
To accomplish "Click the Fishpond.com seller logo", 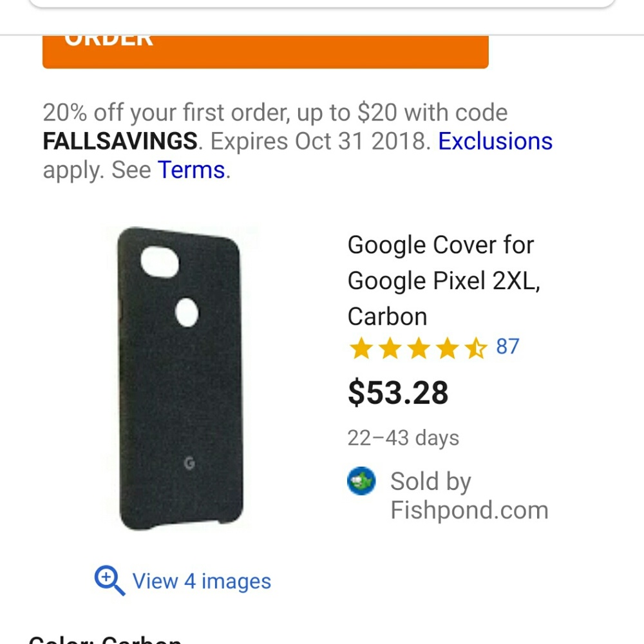I will tap(361, 481).
